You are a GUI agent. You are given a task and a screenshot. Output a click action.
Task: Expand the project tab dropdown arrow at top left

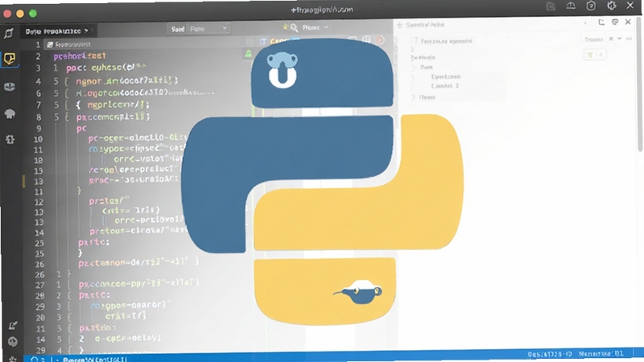pos(86,31)
